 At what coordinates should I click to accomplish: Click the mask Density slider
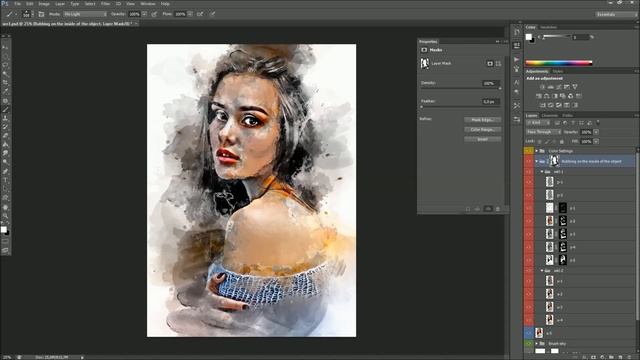point(460,88)
